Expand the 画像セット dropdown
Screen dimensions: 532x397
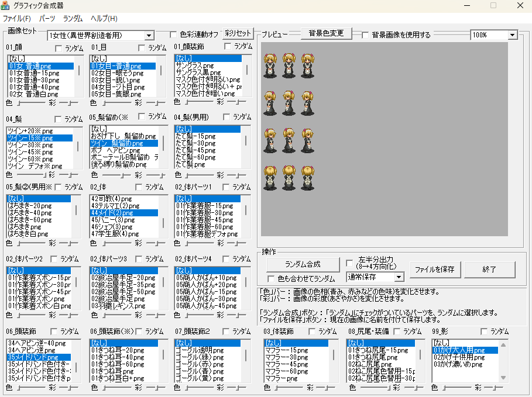pos(149,36)
